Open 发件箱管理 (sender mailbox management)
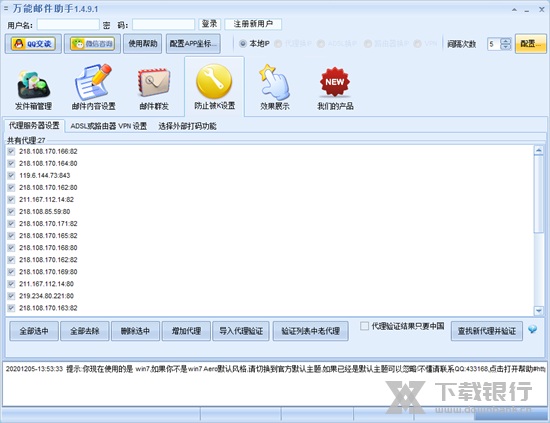Viewport: 550px width, 423px height. click(33, 90)
